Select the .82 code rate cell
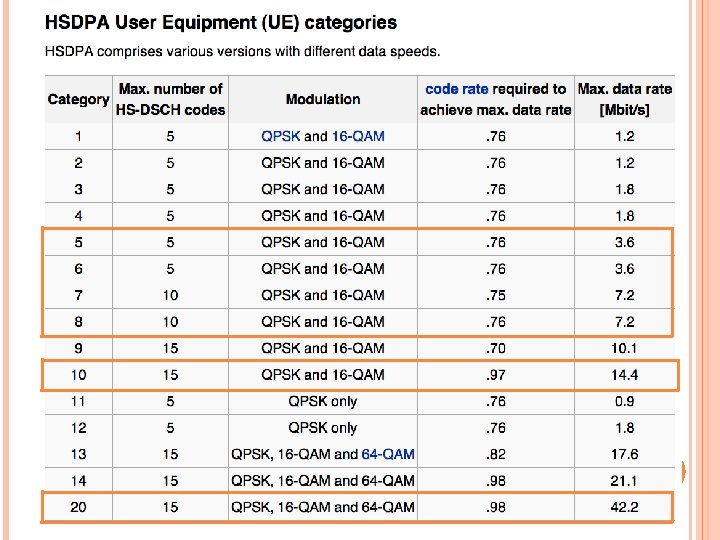 495,454
